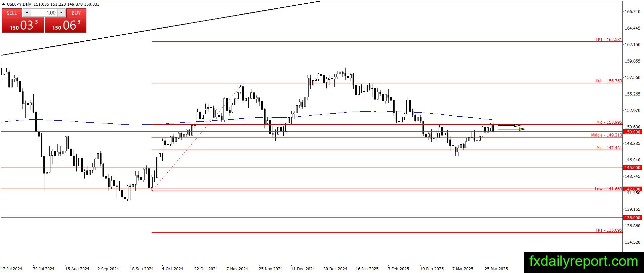This screenshot has height=273, width=644.
Task: Click the red 138.000 price tag
Action: click(632, 218)
